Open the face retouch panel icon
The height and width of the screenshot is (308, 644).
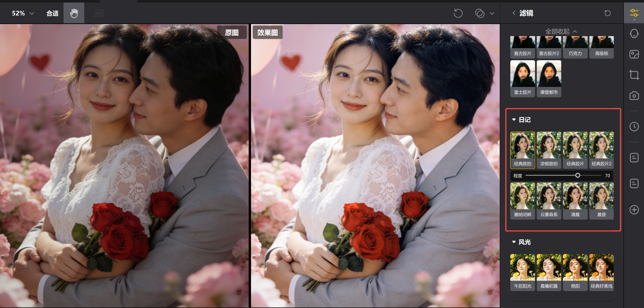tap(634, 34)
